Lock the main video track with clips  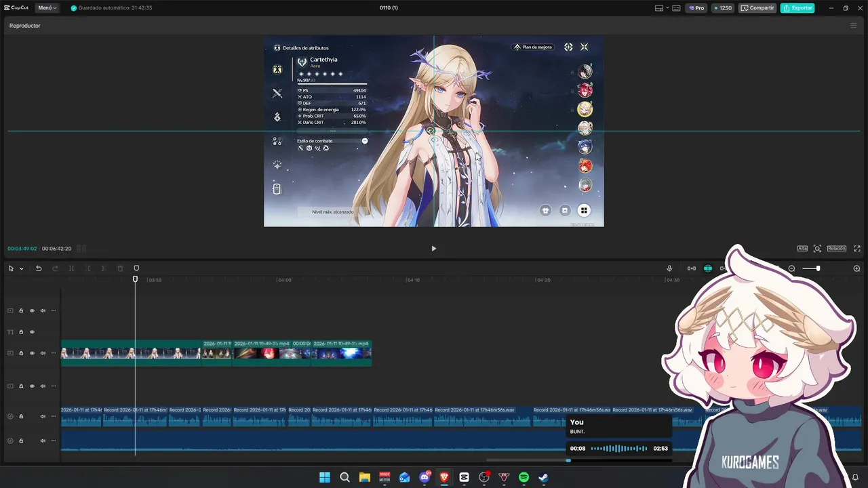[21, 353]
